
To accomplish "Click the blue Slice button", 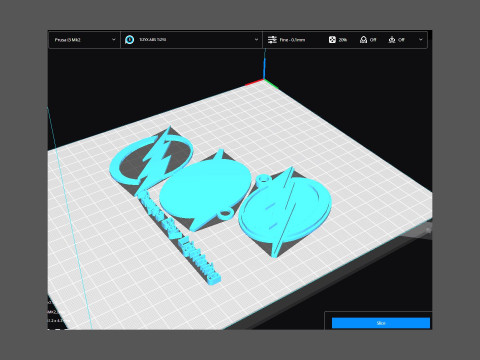I will coord(381,323).
